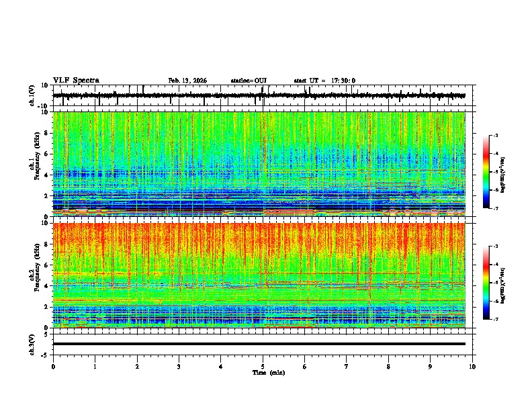
Task: Click the '0' tick on the time axis
Action: click(53, 367)
